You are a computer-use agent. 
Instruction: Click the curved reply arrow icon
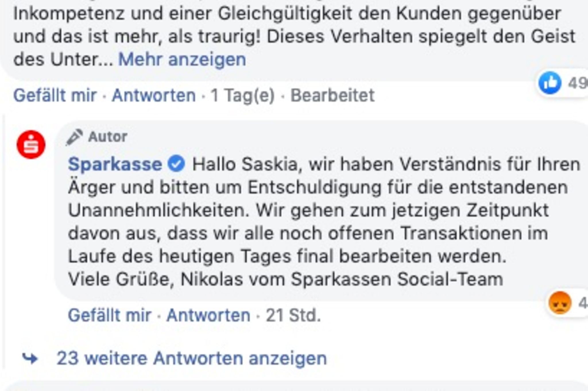(30, 358)
